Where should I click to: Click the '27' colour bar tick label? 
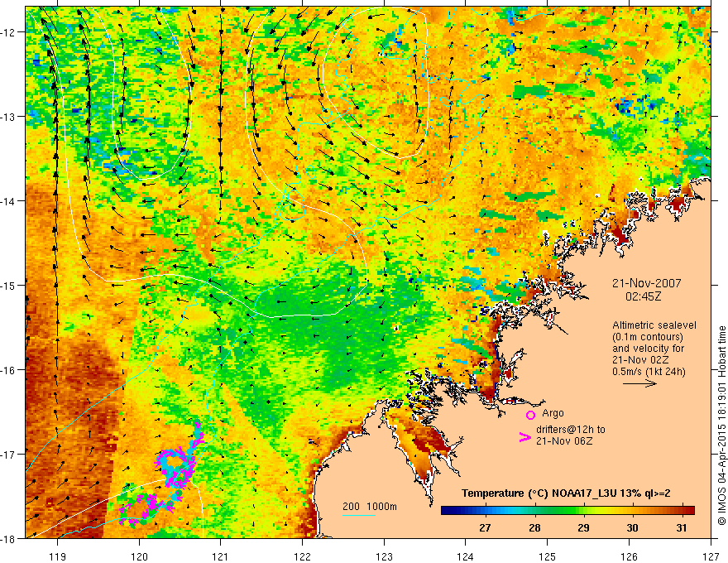tap(485, 527)
